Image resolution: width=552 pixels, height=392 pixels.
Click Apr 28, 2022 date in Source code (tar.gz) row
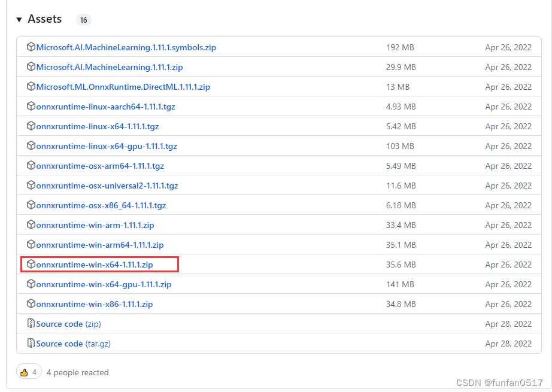tap(508, 343)
